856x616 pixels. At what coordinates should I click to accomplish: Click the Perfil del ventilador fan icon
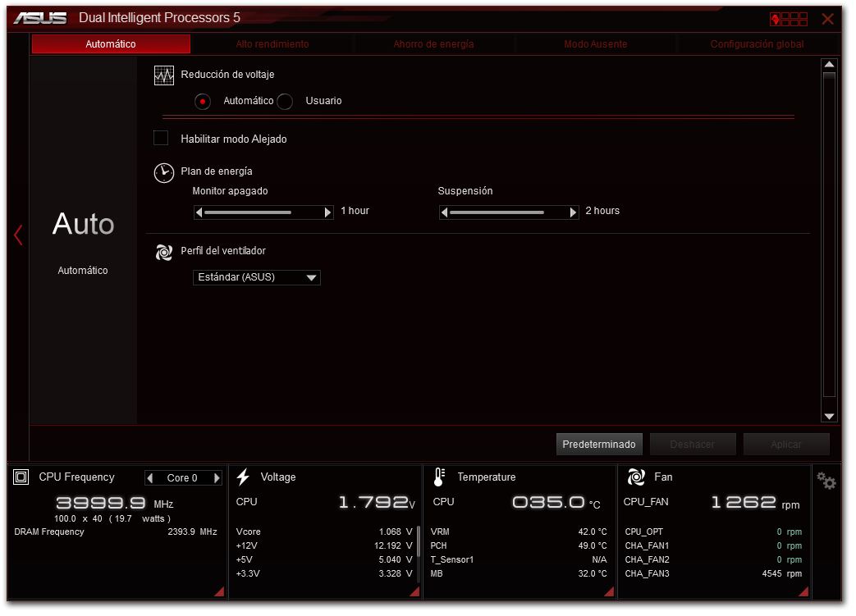pyautogui.click(x=164, y=252)
